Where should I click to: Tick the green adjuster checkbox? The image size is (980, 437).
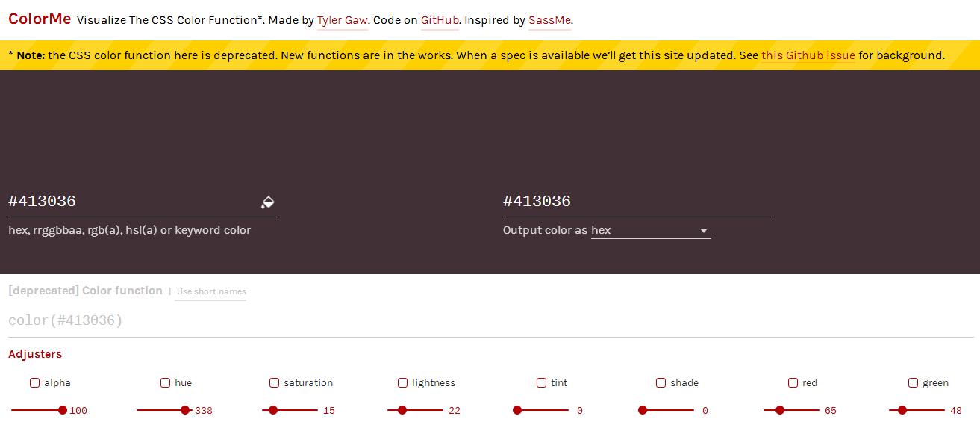tap(913, 382)
